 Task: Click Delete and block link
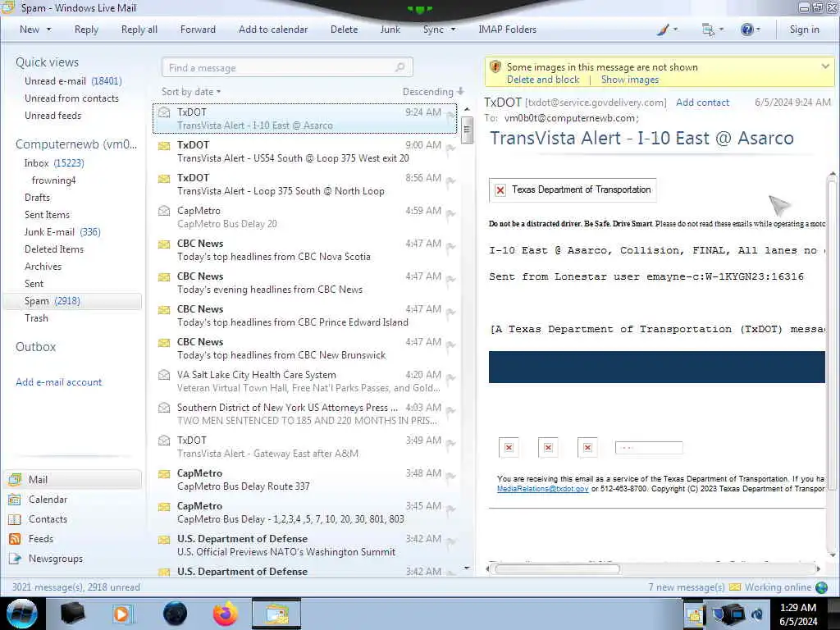click(543, 80)
